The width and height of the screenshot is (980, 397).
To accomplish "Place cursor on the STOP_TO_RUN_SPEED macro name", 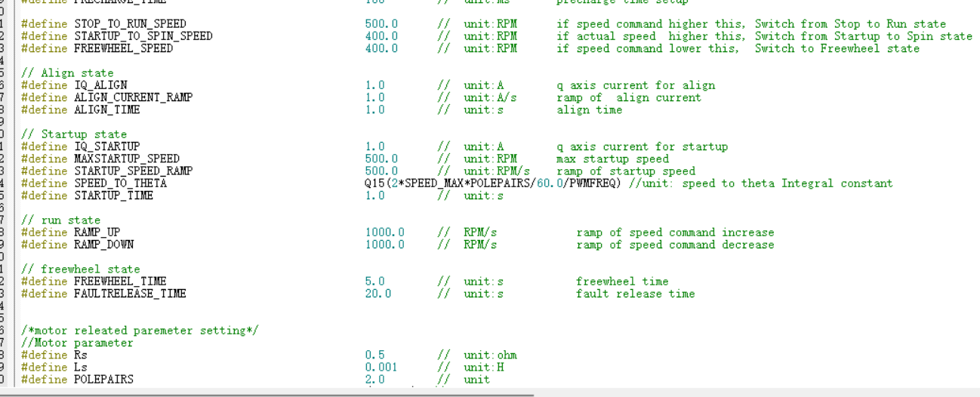I will pyautogui.click(x=129, y=24).
